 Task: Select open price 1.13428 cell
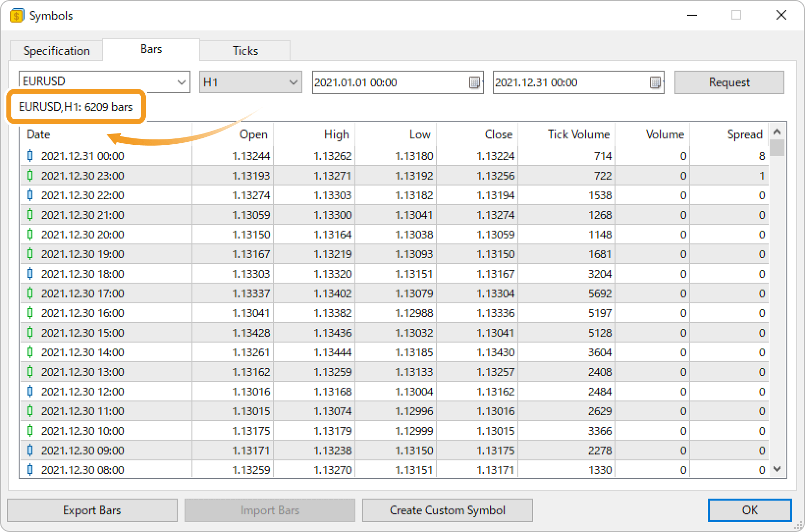pos(233,333)
